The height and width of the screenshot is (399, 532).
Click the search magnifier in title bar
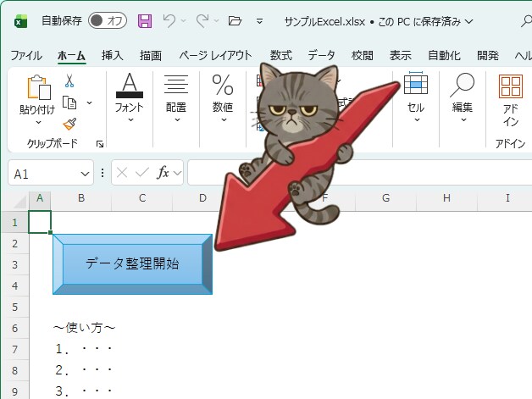[x=527, y=22]
